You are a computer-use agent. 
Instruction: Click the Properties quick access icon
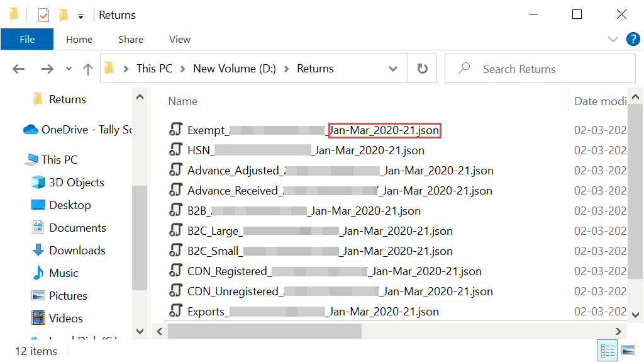[43, 15]
